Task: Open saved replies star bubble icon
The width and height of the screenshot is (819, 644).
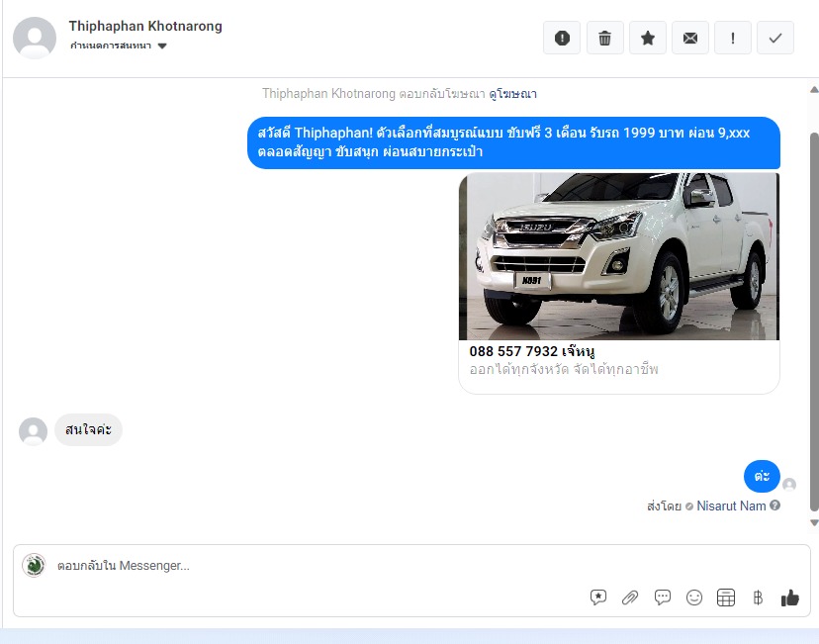Action: [598, 597]
